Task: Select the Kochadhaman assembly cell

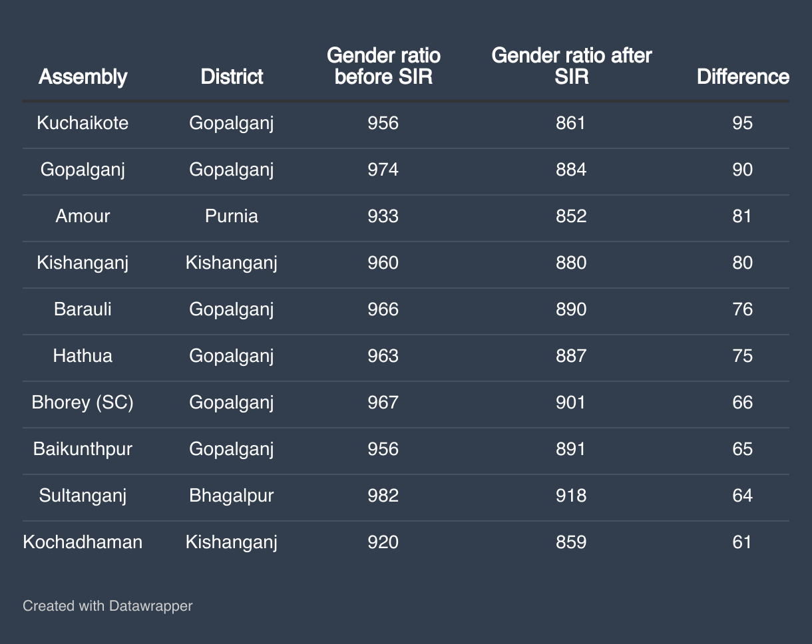Action: point(83,542)
